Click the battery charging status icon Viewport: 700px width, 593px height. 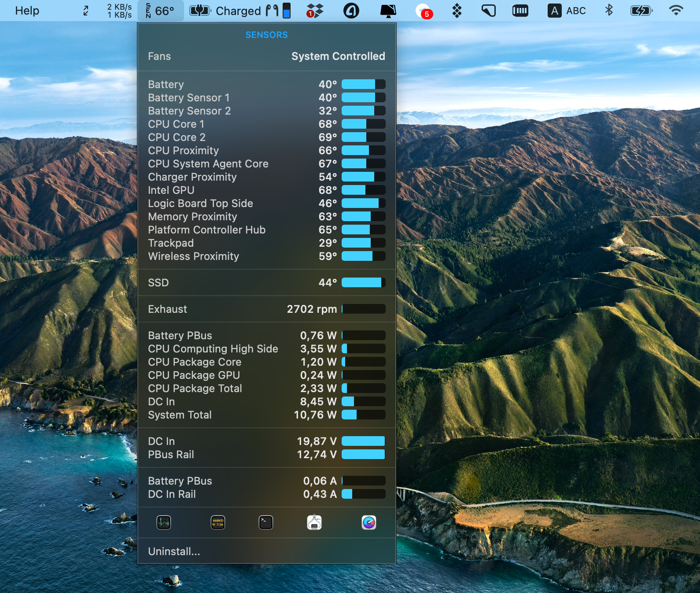coord(641,11)
